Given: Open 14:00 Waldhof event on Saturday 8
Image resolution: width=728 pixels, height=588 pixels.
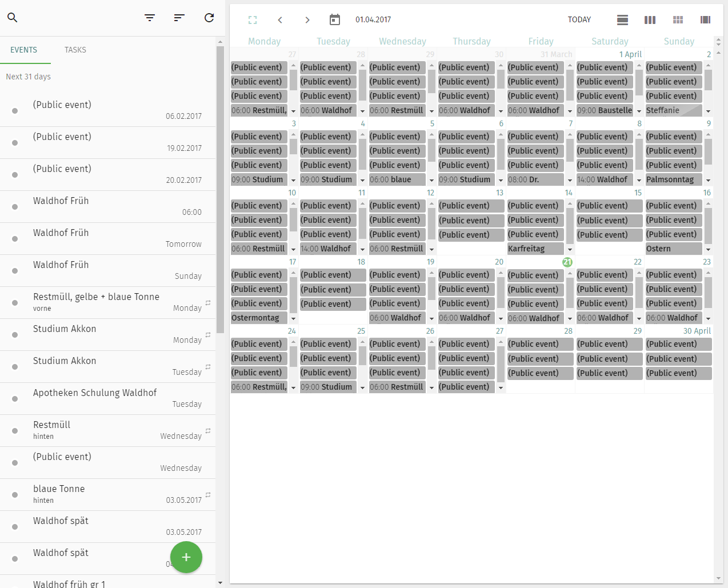Looking at the screenshot, I should 605,179.
